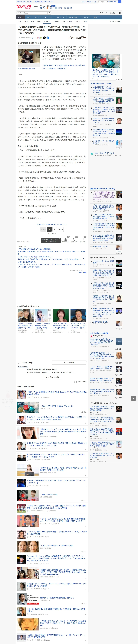Open settings gear icon in header
The height and width of the screenshot is (644, 138).
pos(120,13)
